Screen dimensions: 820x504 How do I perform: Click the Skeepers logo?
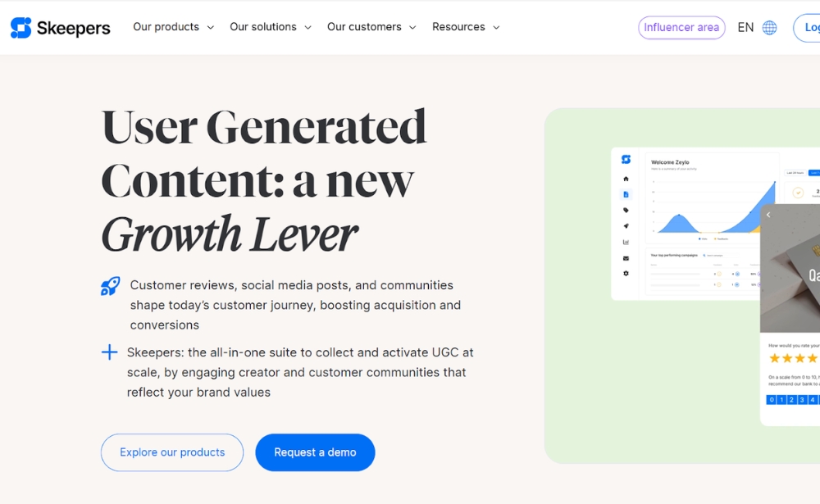pyautogui.click(x=60, y=28)
